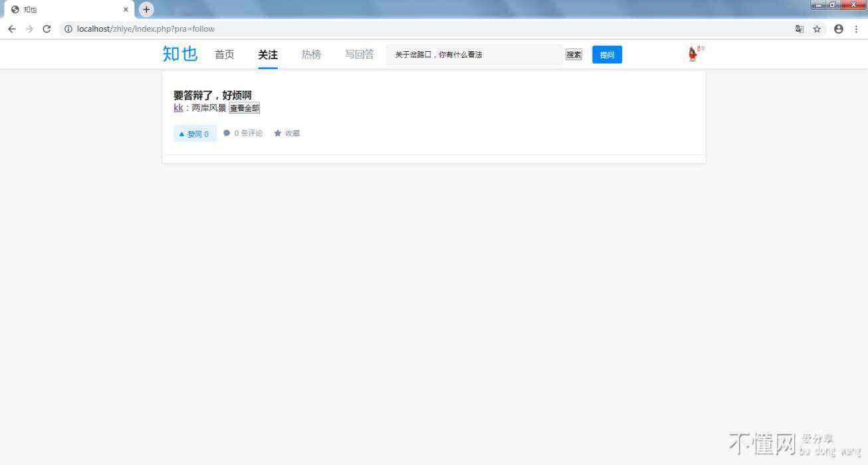Focus the question search input field

[474, 54]
